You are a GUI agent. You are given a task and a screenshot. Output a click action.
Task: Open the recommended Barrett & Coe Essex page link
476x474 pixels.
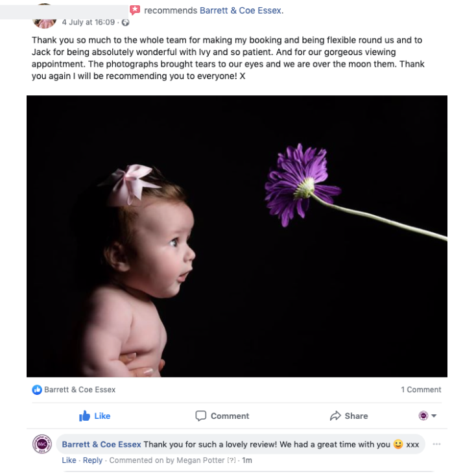(241, 10)
